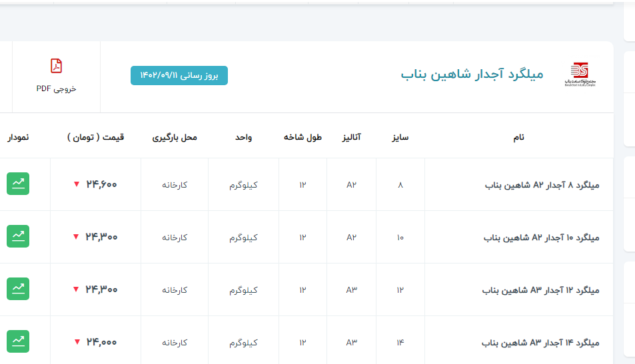Click the Shahin Bonab company logo
This screenshot has height=364, width=635.
pyautogui.click(x=579, y=74)
